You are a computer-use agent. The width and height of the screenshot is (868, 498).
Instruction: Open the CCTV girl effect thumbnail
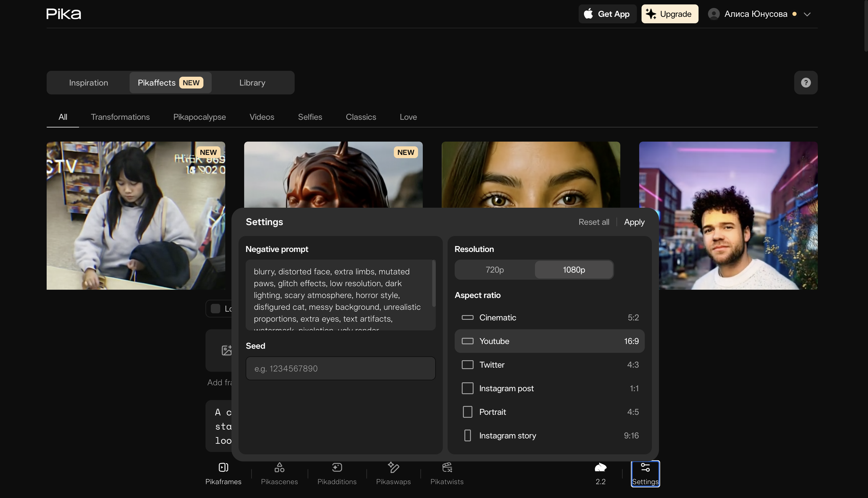tap(136, 215)
